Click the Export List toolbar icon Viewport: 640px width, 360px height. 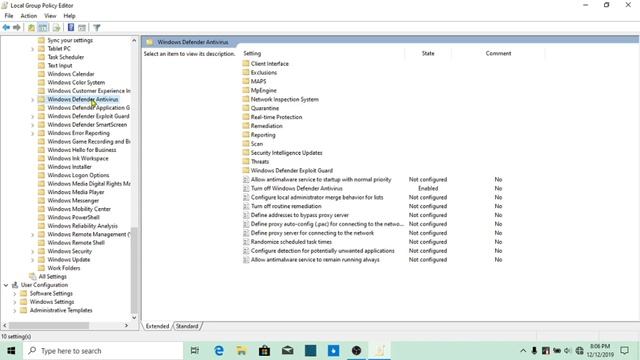pyautogui.click(x=56, y=27)
